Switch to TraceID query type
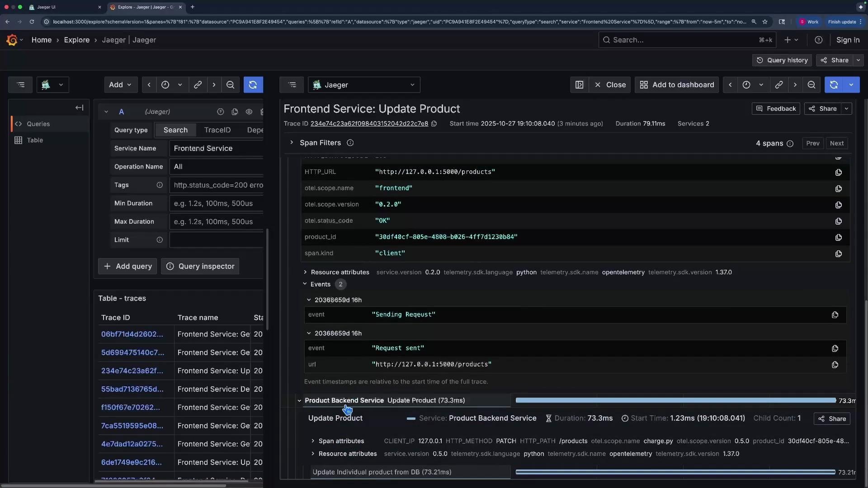868x488 pixels. (217, 130)
